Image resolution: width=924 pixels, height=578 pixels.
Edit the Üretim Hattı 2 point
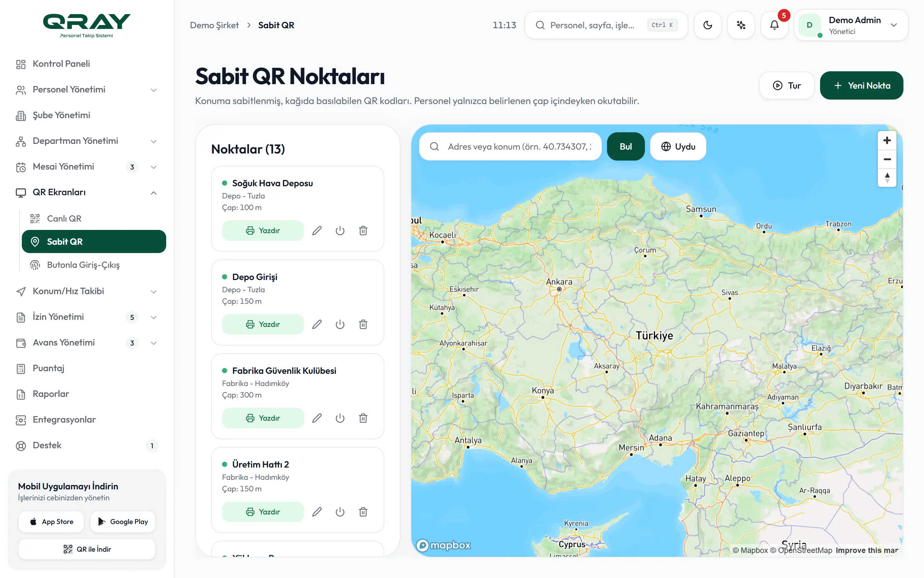(x=317, y=512)
